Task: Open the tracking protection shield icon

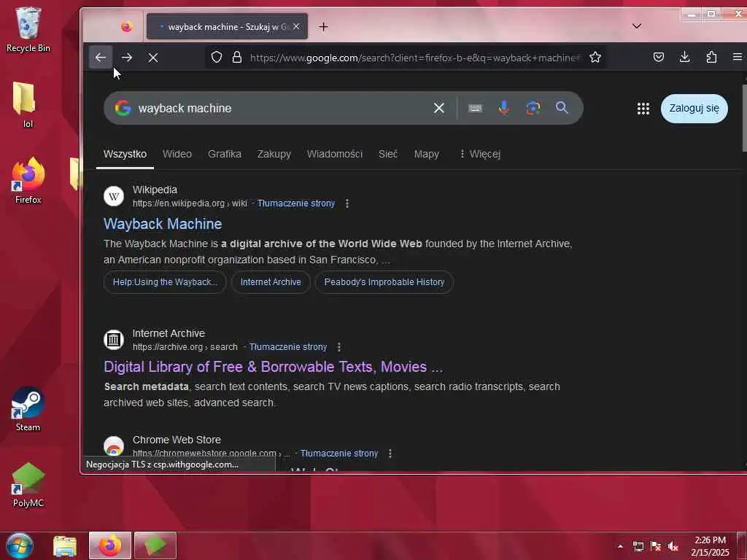Action: coord(217,58)
